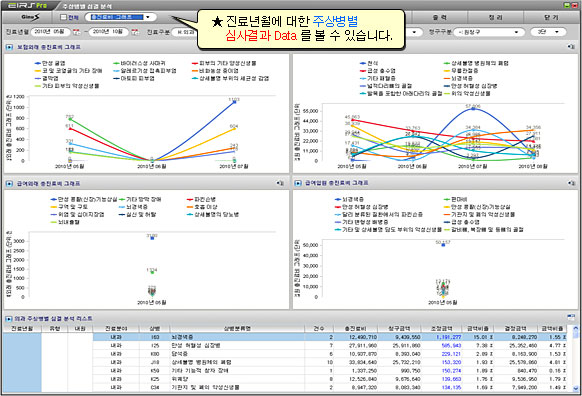Click the 조정금액 column header

[441, 328]
